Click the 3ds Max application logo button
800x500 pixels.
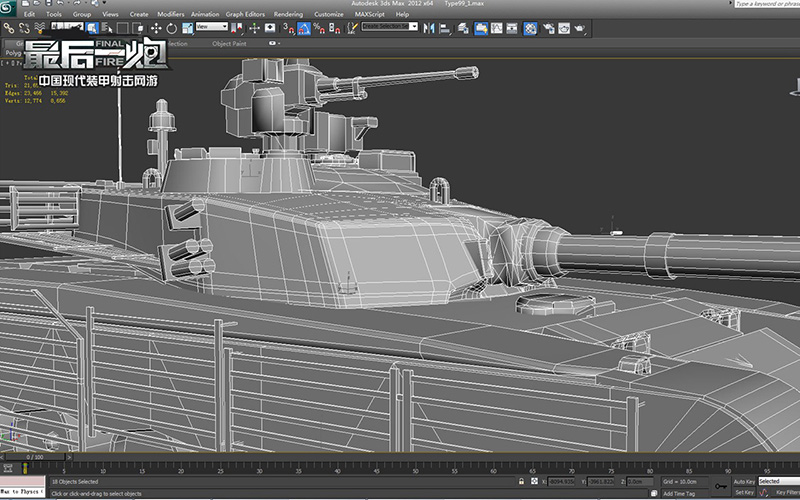pos(8,8)
